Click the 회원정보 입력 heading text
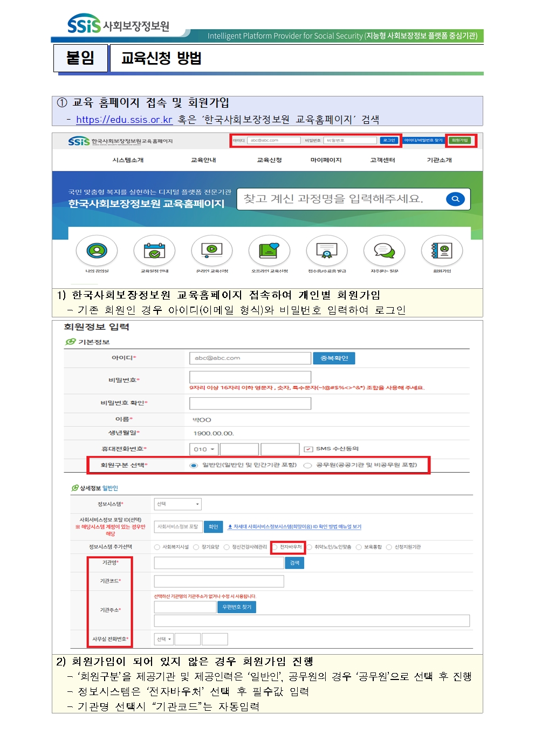 (x=97, y=327)
